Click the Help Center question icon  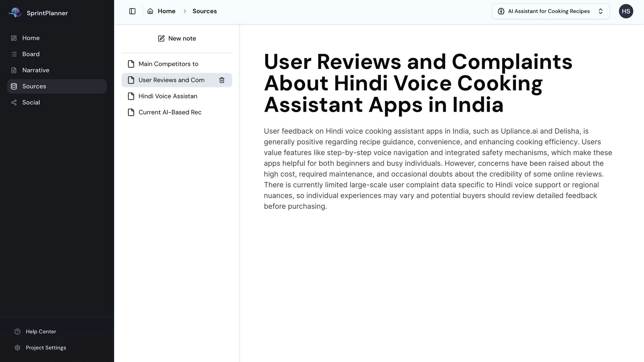tap(18, 331)
